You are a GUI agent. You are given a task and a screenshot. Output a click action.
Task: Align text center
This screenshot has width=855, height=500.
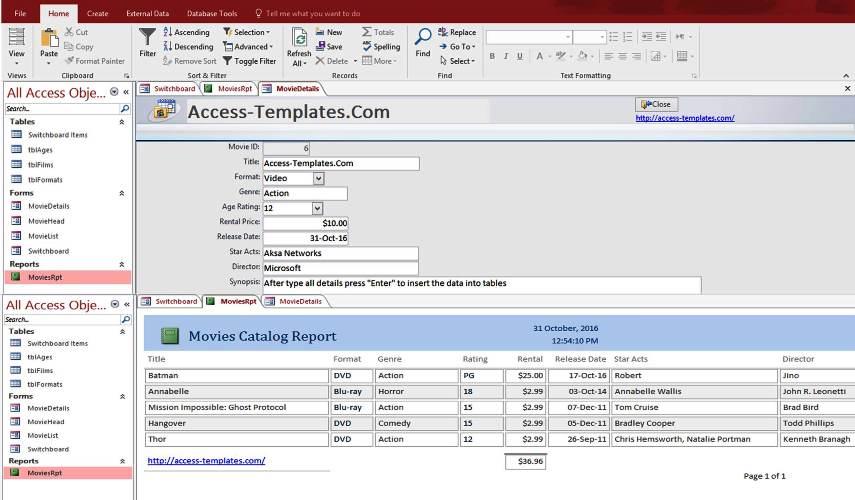click(x=622, y=56)
